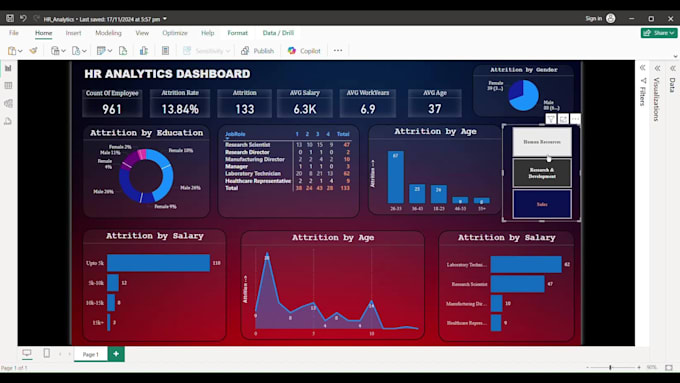
Task: Click the Format painter icon
Action: point(33,51)
